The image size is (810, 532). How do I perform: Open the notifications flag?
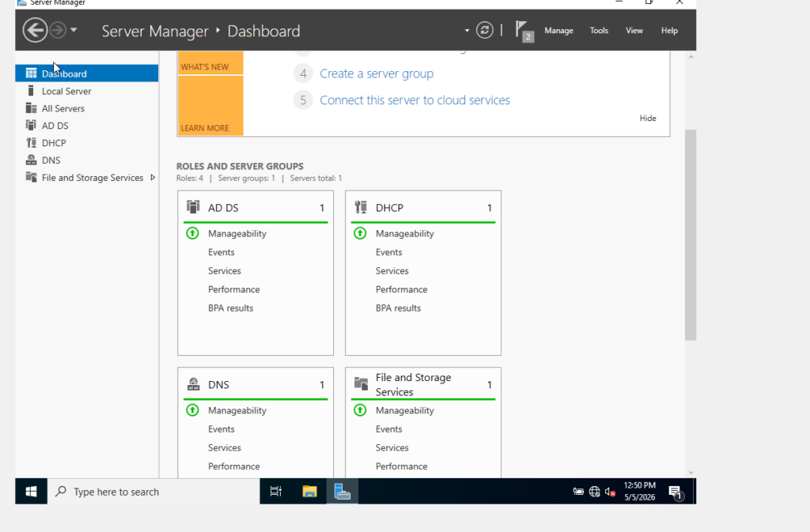tap(524, 31)
